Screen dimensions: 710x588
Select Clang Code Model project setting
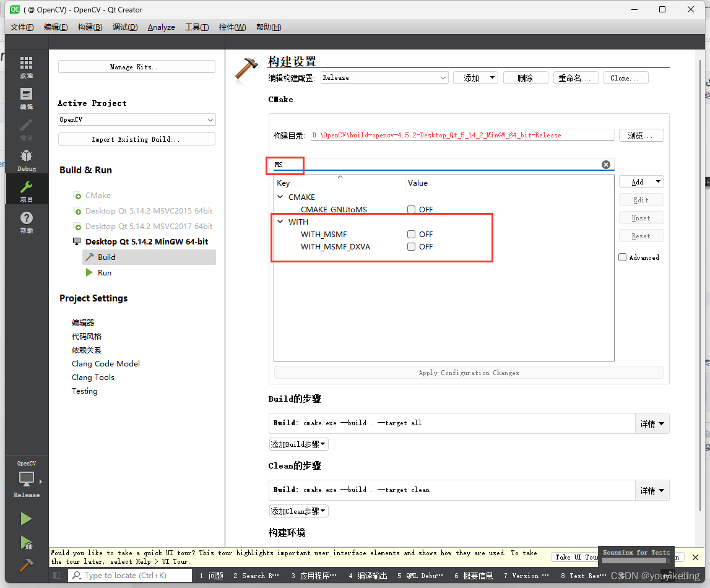tap(105, 364)
